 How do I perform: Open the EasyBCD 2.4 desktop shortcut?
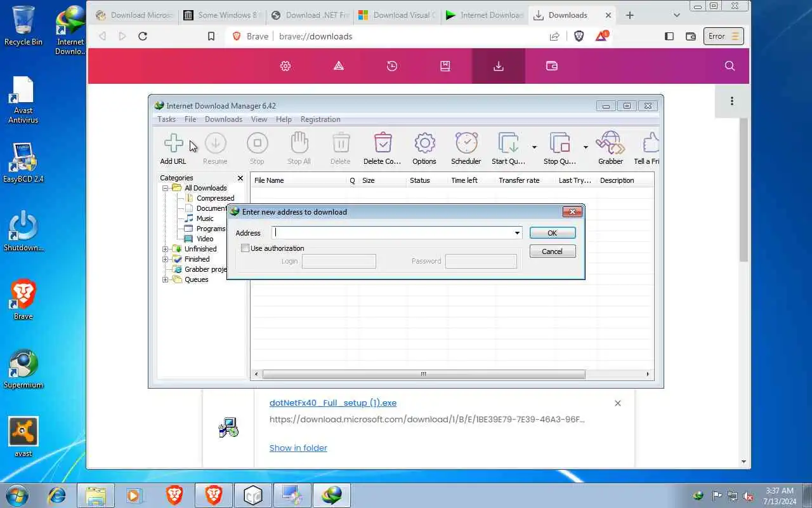click(x=23, y=163)
